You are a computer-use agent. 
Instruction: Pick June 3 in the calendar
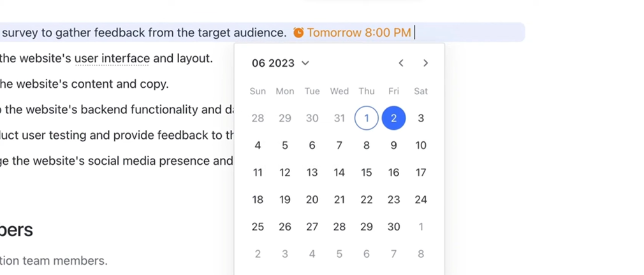point(421,118)
